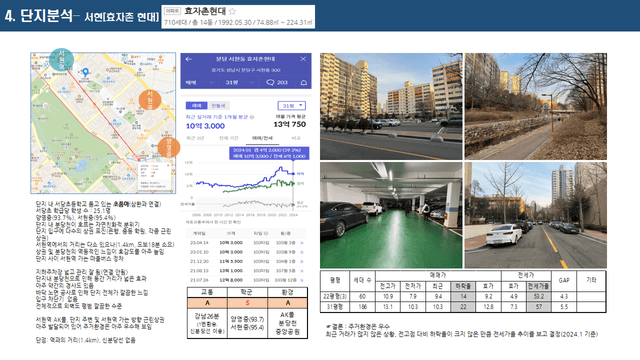Image resolution: width=640 pixels, height=360 pixels.
Task: Select the 매매 toggle button
Action: point(196,106)
